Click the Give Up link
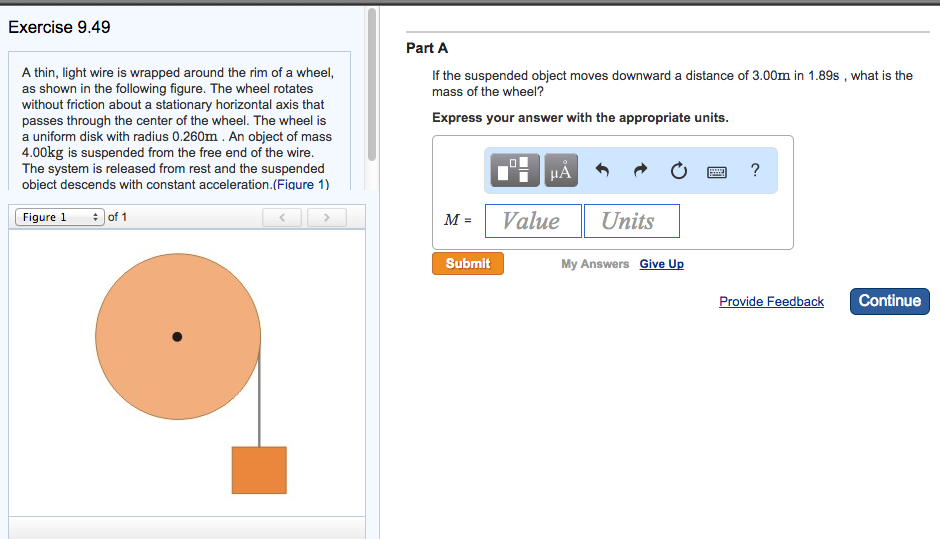940x539 pixels. click(662, 264)
